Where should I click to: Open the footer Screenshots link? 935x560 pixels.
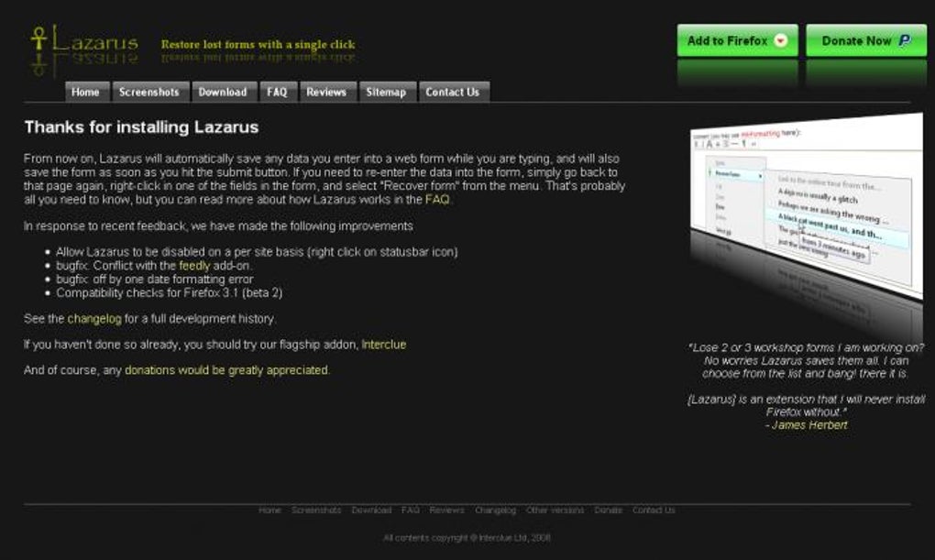[316, 511]
